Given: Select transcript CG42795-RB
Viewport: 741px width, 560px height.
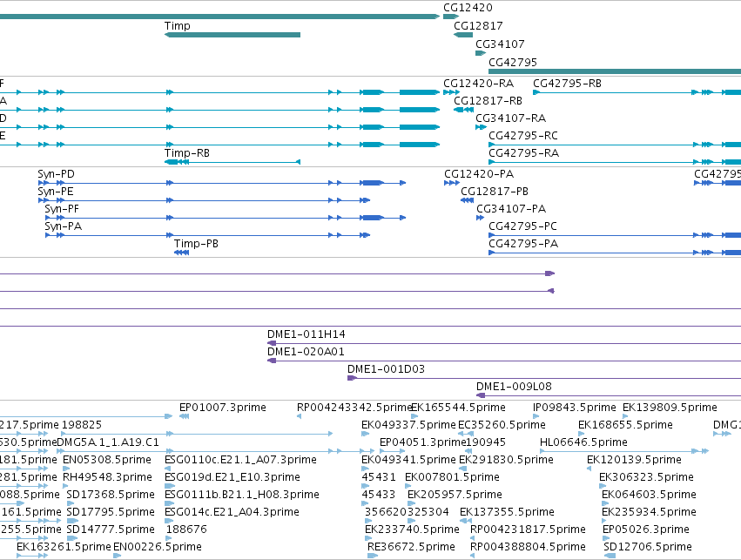Looking at the screenshot, I should (637, 92).
